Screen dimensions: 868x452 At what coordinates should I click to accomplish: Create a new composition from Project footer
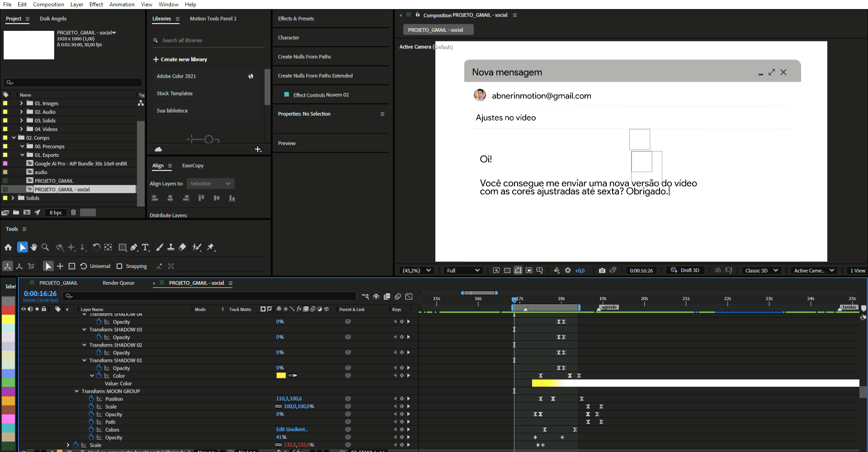click(27, 212)
